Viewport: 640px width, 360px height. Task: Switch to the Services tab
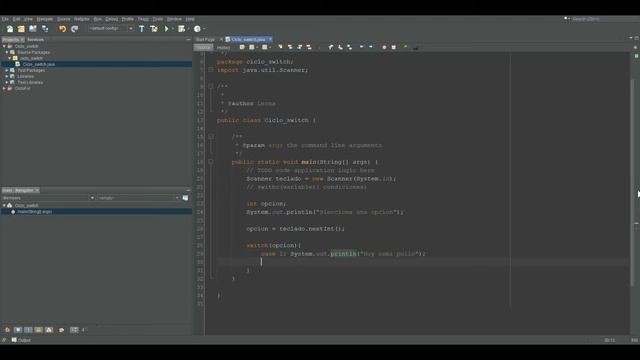pyautogui.click(x=36, y=40)
